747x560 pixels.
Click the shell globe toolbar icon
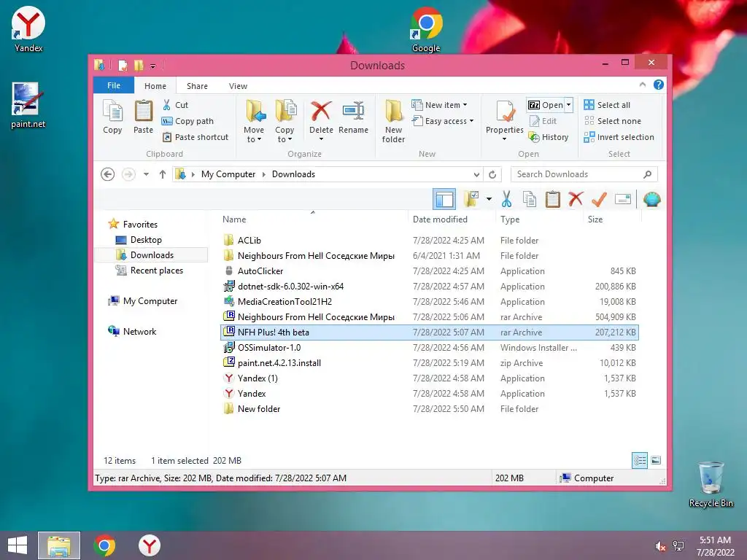(651, 199)
